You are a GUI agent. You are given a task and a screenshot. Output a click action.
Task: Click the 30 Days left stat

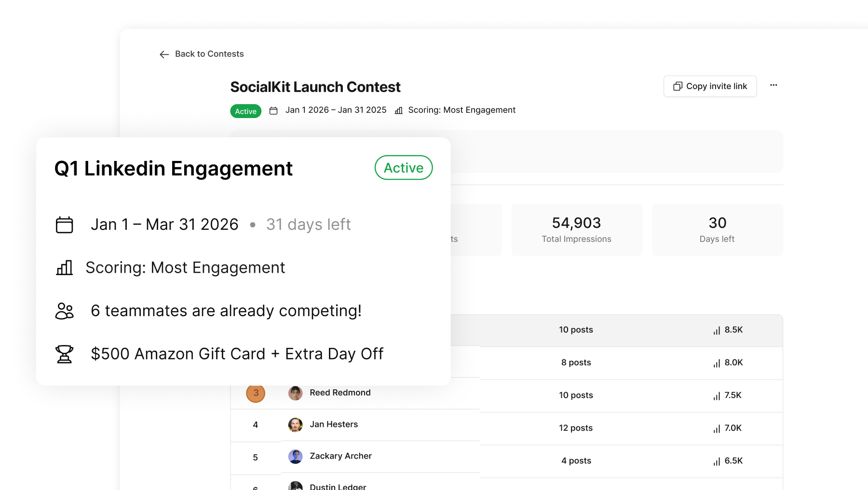pyautogui.click(x=717, y=230)
